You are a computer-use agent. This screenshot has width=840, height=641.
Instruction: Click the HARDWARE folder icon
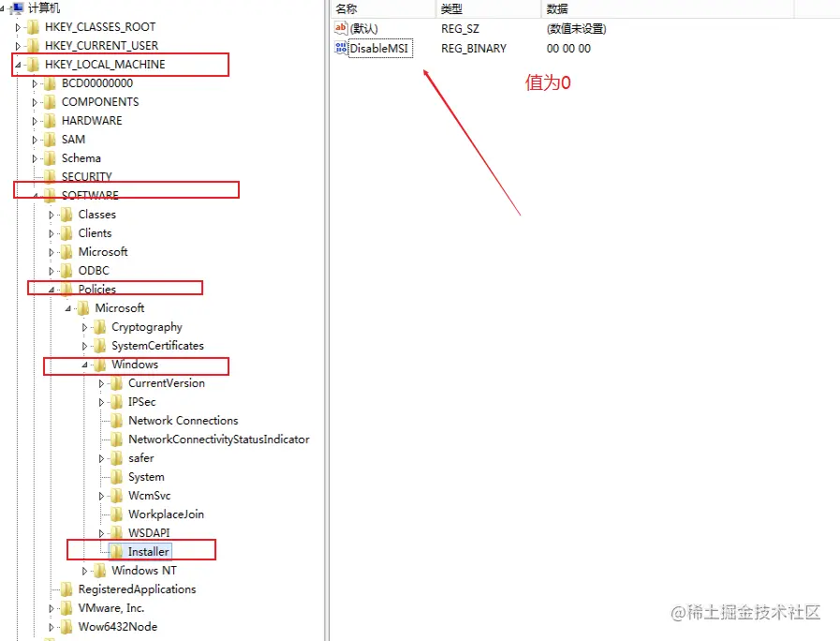[x=50, y=121]
